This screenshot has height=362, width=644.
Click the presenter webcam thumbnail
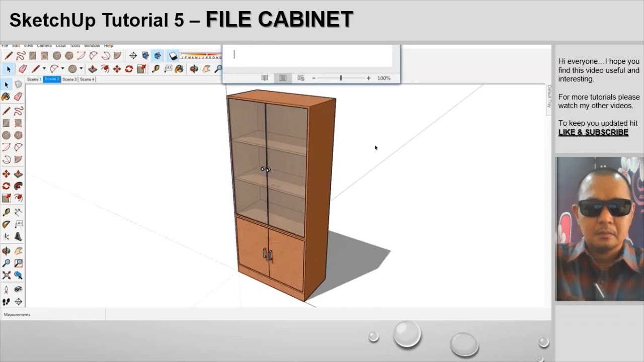pos(600,229)
